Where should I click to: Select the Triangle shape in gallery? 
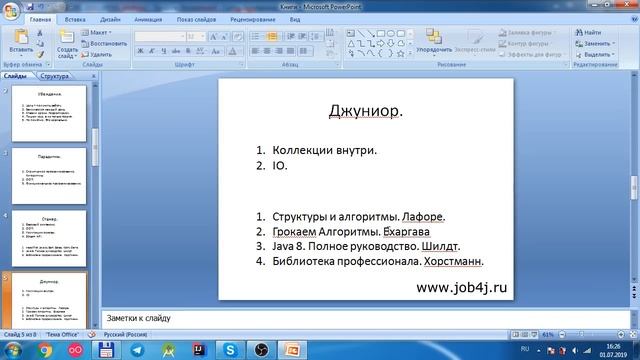click(x=351, y=43)
